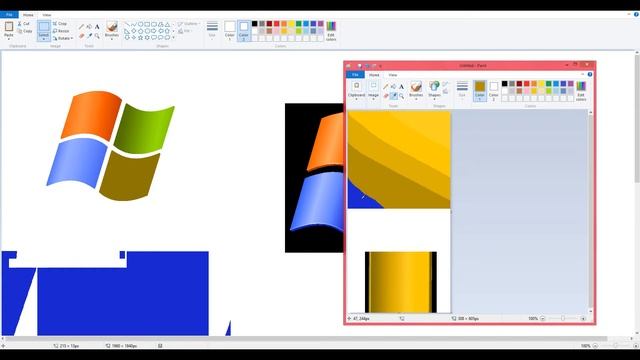Expand the Clipboard dropdown in front Paint window
Viewport: 640px width, 360px height.
click(x=356, y=90)
